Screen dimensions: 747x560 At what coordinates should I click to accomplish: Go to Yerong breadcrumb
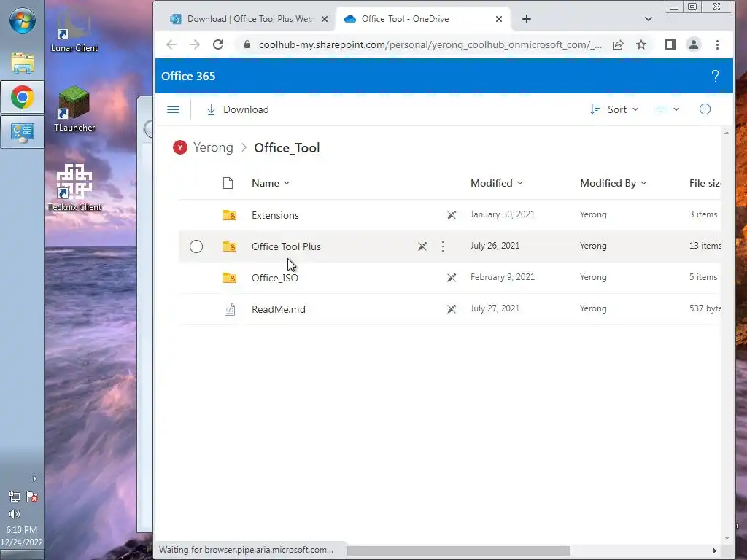(x=213, y=147)
